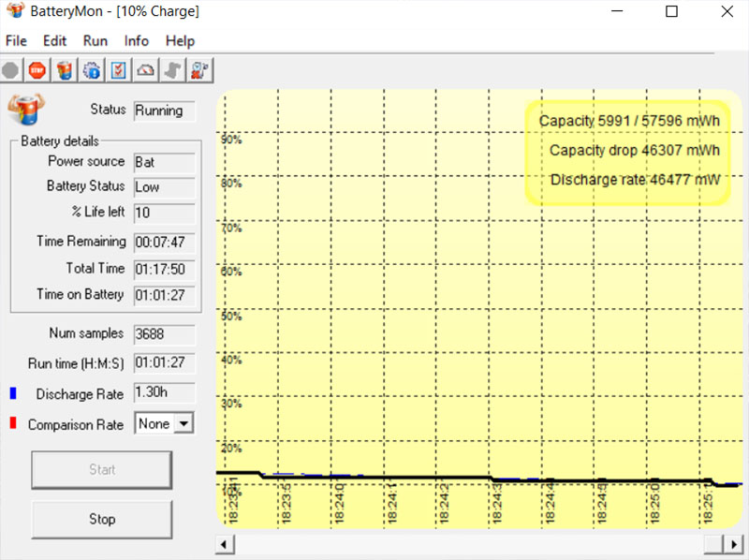Open the Comparison Rate dropdown
This screenshot has width=749, height=560.
[155, 423]
